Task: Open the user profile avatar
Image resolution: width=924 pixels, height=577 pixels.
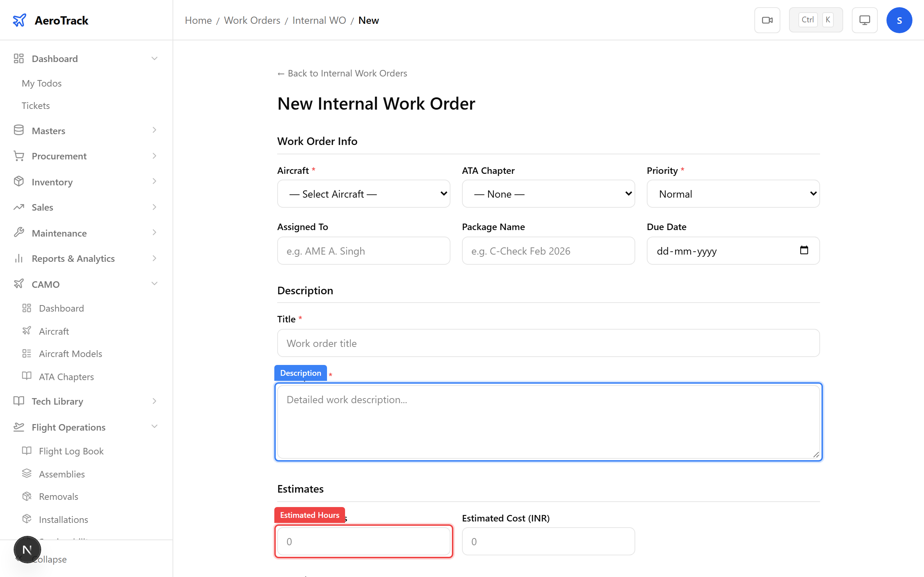Action: 899,20
